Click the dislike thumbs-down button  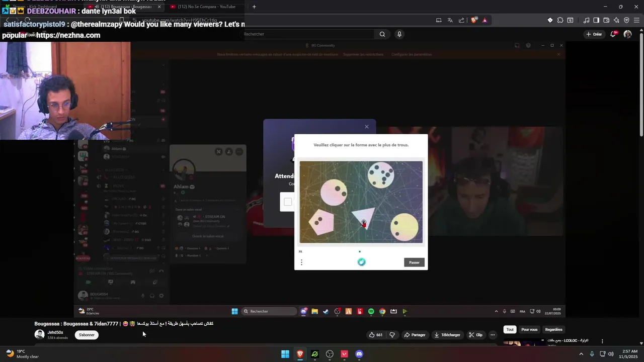(392, 335)
